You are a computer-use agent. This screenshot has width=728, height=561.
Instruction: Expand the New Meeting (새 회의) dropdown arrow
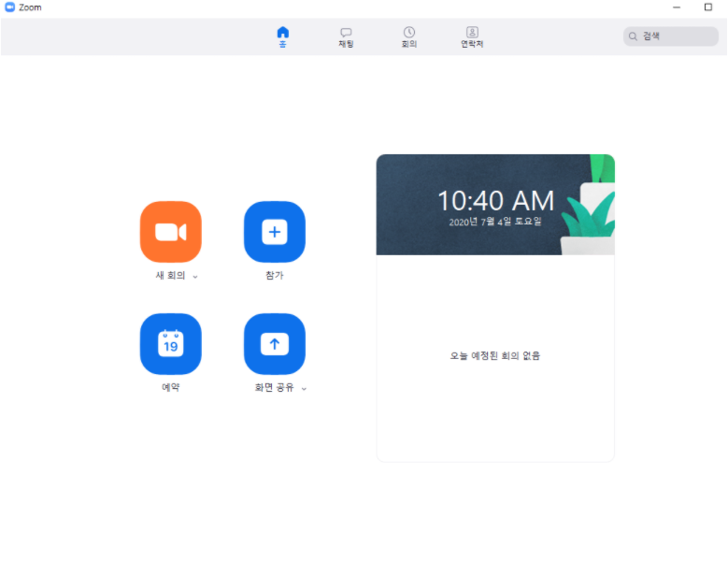coord(195,277)
